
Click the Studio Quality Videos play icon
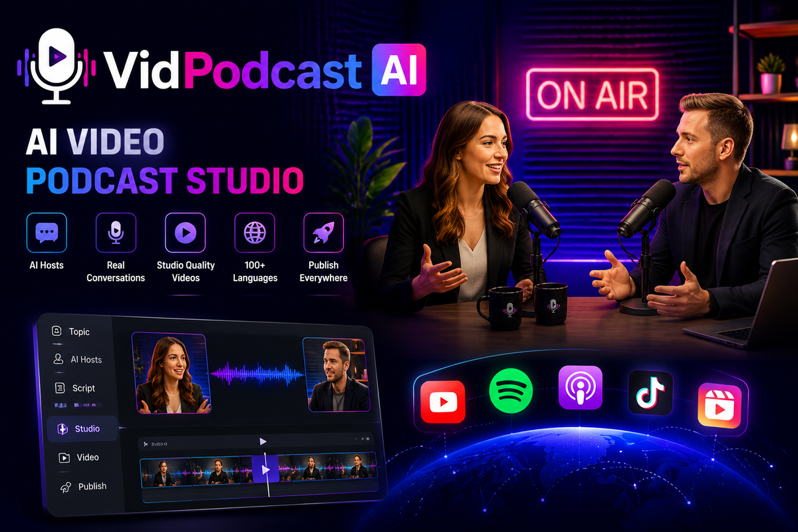[x=185, y=233]
